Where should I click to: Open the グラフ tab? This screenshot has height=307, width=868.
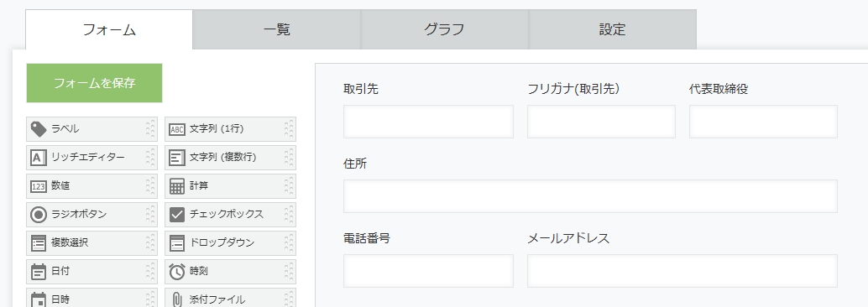[445, 30]
